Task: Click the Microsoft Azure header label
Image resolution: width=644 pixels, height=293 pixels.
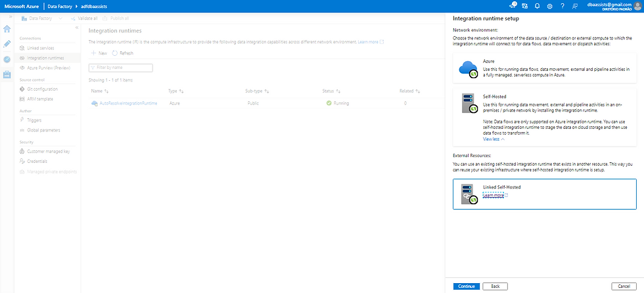Action: pos(22,6)
